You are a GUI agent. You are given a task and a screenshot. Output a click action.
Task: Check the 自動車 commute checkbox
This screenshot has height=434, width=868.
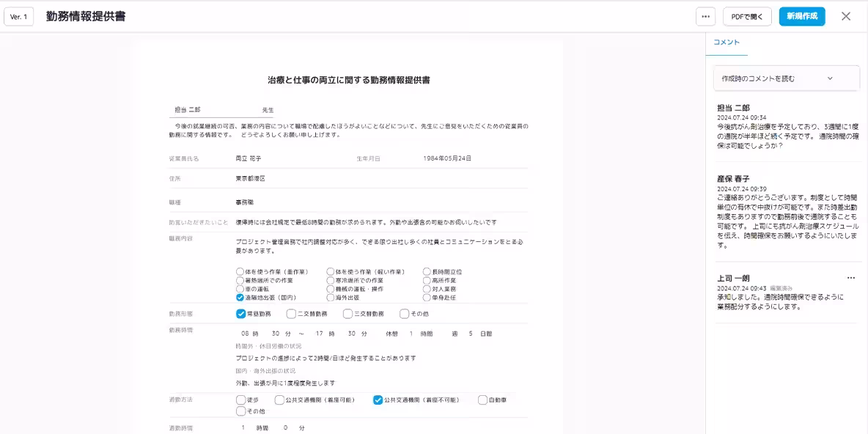pos(482,400)
